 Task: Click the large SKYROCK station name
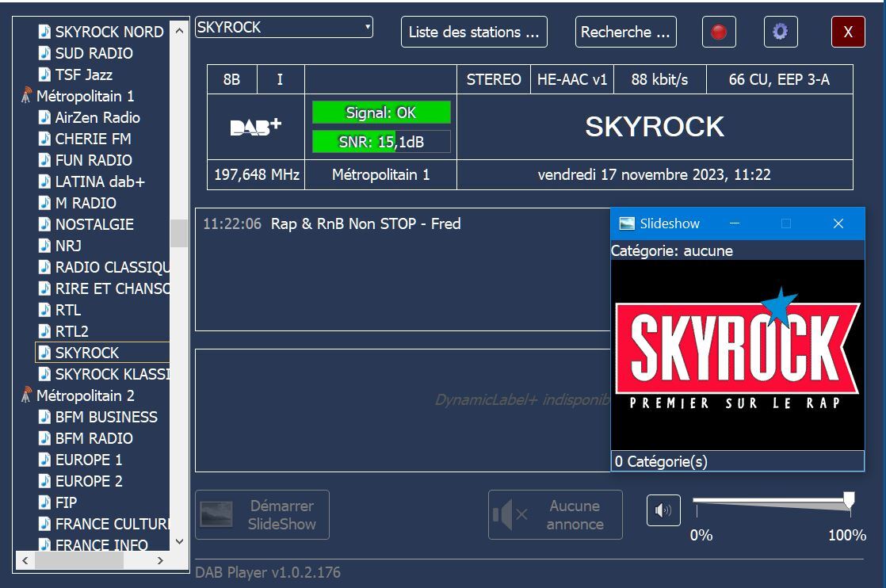(655, 127)
